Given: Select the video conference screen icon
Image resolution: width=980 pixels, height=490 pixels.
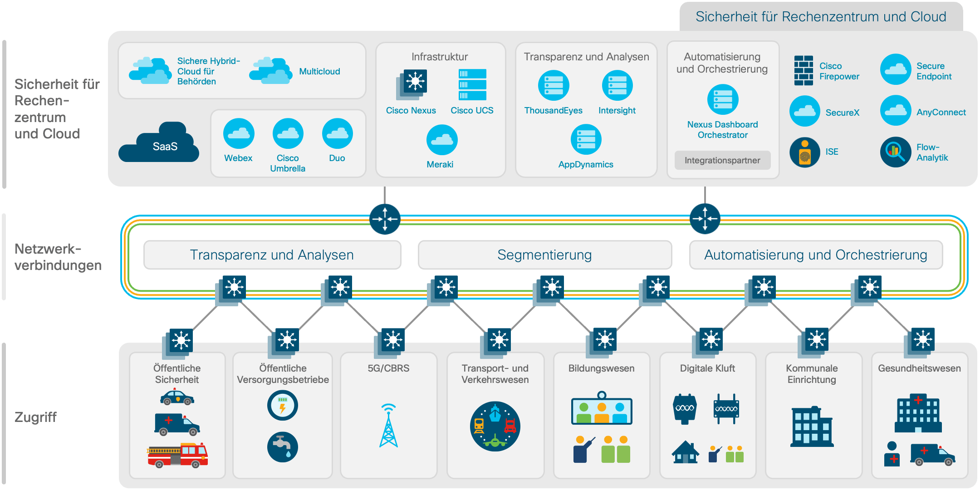Looking at the screenshot, I should (602, 408).
